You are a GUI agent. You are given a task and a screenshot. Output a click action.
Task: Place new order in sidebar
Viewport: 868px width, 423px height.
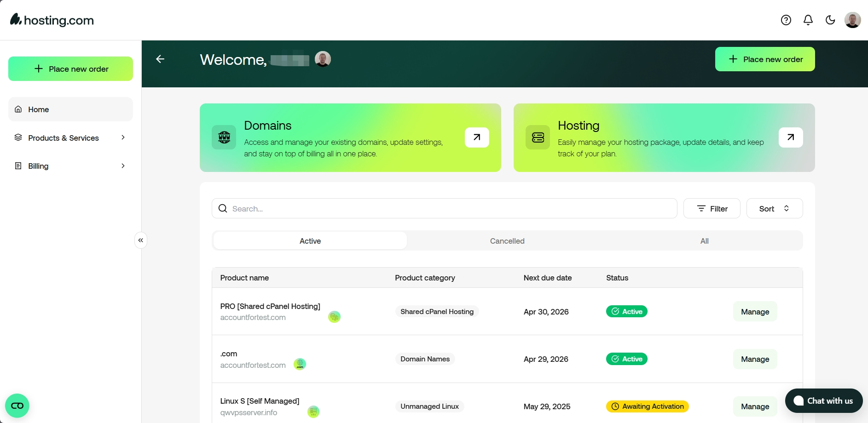pyautogui.click(x=70, y=69)
